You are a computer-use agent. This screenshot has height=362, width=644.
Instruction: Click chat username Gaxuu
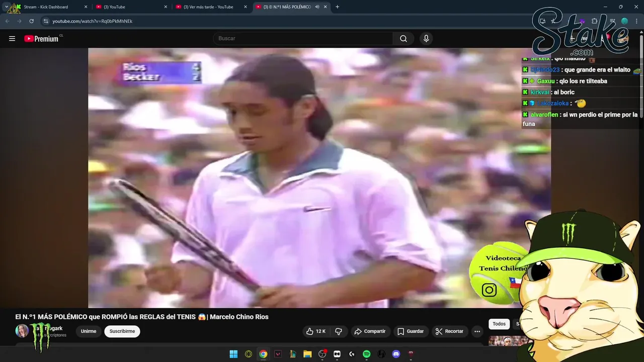pyautogui.click(x=545, y=81)
